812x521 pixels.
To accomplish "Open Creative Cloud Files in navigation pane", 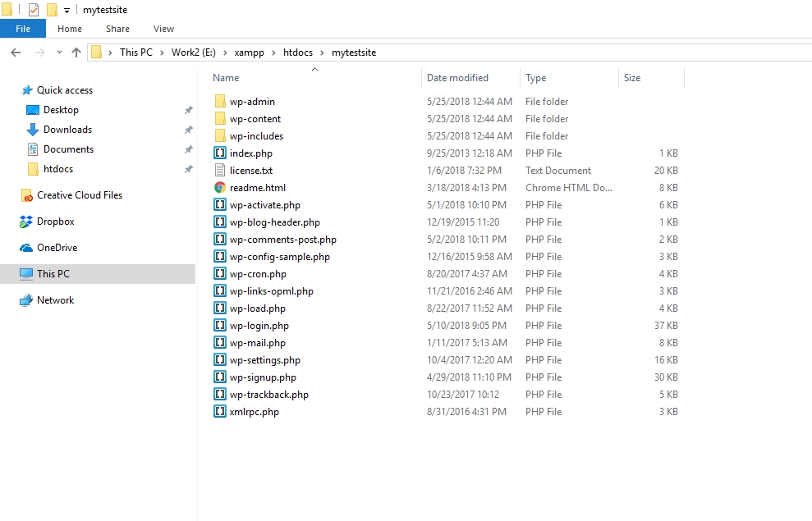I will coord(80,195).
